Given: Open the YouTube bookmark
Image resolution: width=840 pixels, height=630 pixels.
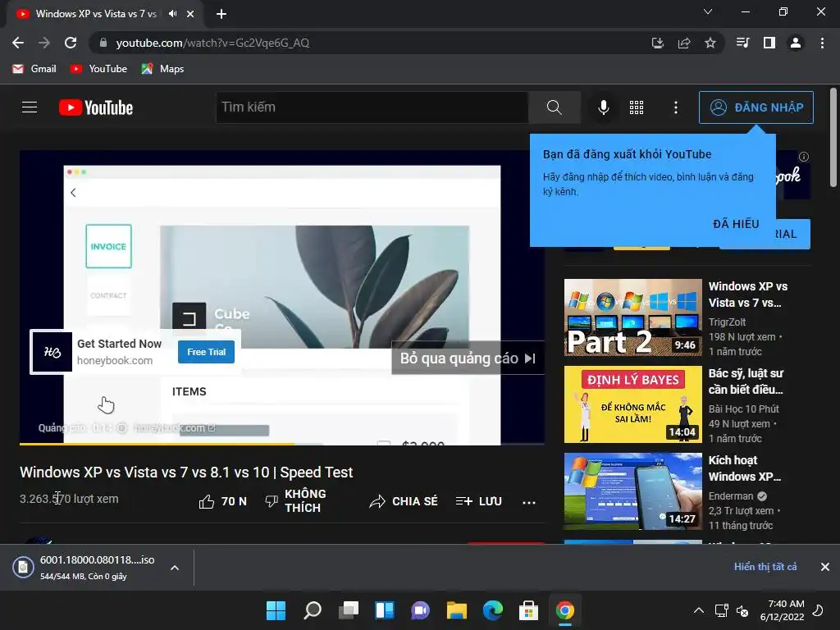Looking at the screenshot, I should click(98, 69).
